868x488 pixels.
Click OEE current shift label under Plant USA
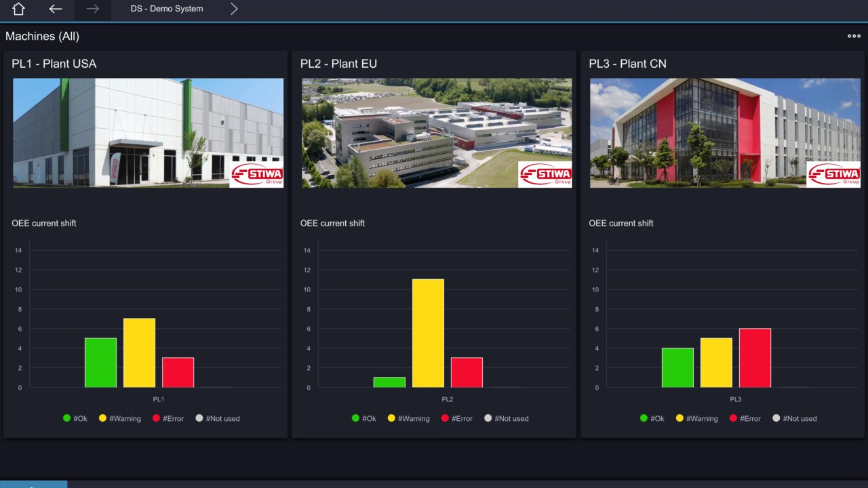[44, 223]
